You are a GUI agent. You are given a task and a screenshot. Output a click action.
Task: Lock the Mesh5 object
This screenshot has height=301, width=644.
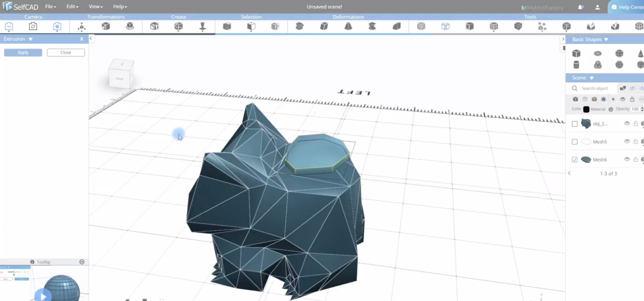point(636,141)
